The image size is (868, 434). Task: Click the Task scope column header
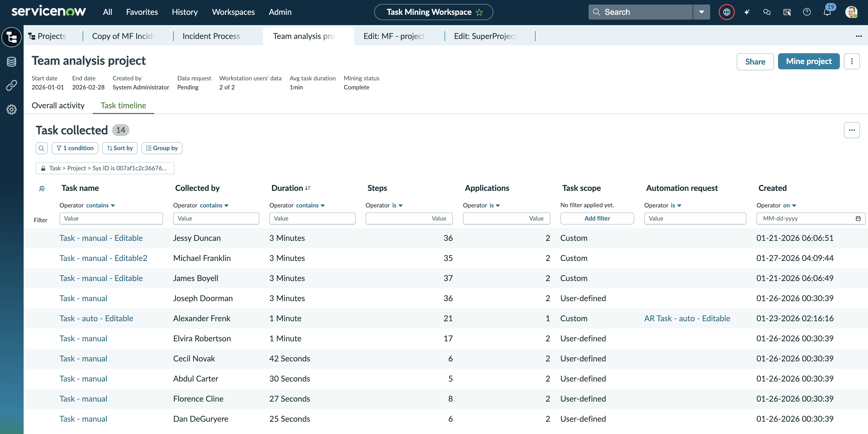(581, 188)
